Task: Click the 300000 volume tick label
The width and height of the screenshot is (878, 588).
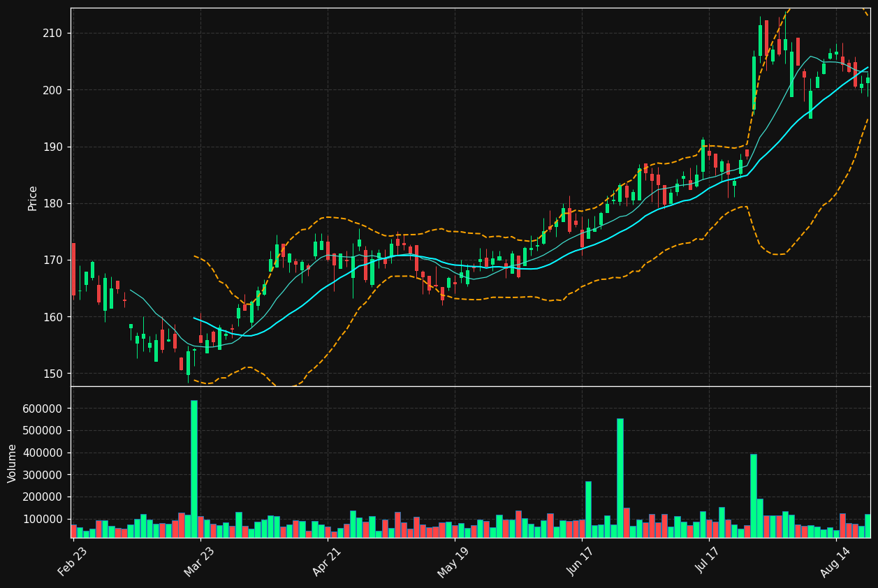Action: [x=44, y=475]
